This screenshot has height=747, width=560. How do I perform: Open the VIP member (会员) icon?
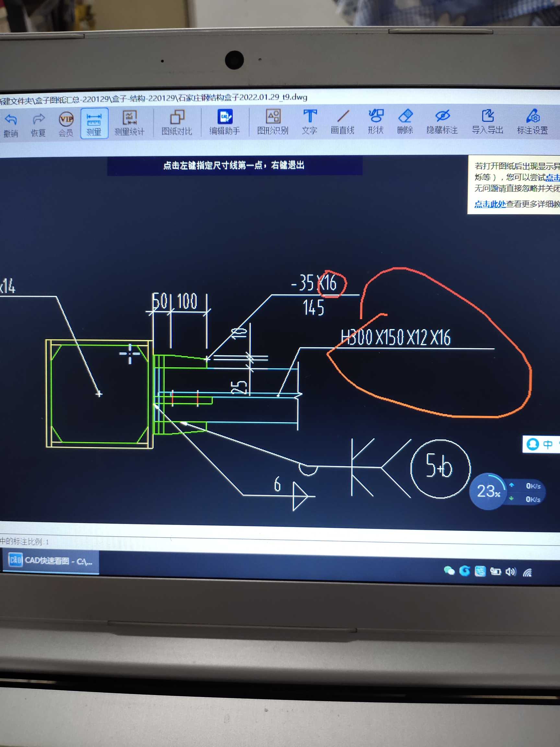pyautogui.click(x=66, y=124)
